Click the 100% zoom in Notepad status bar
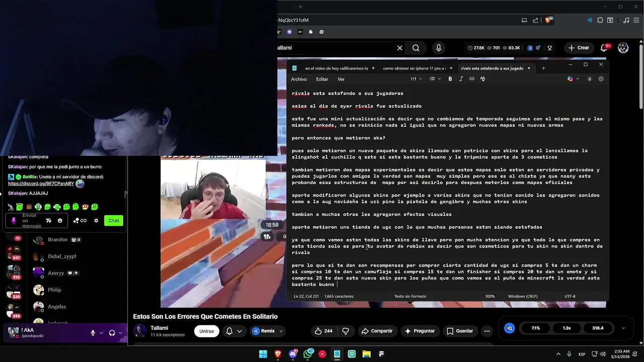644x362 pixels. (490, 296)
